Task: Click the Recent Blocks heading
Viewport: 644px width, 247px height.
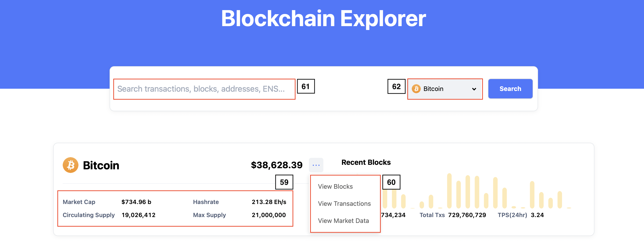Action: tap(366, 162)
